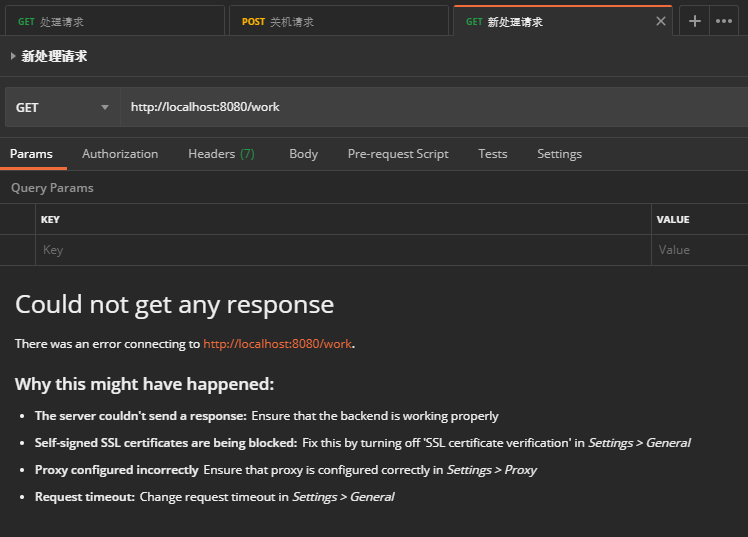748x537 pixels.
Task: Click the plus icon to open new tab
Action: click(x=694, y=21)
